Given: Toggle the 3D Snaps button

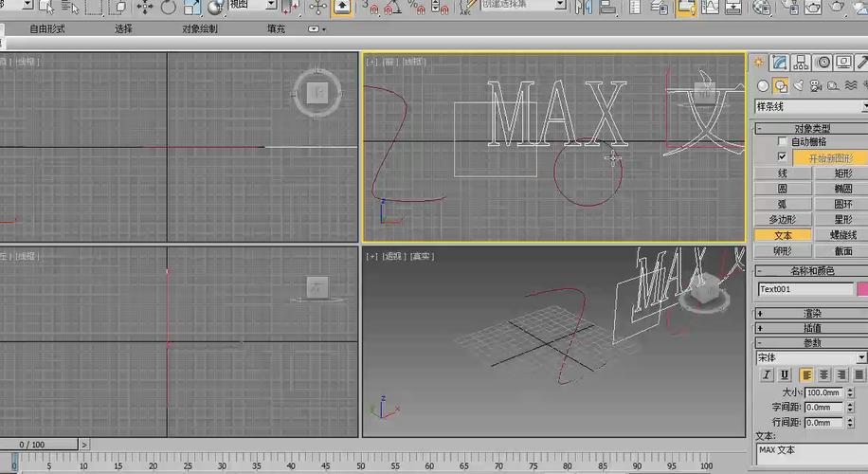Looking at the screenshot, I should (371, 7).
